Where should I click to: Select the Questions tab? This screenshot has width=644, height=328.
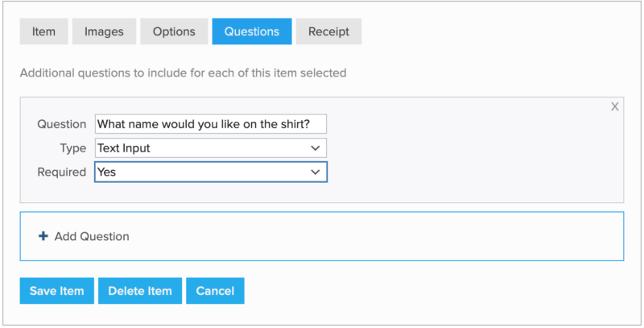point(252,31)
